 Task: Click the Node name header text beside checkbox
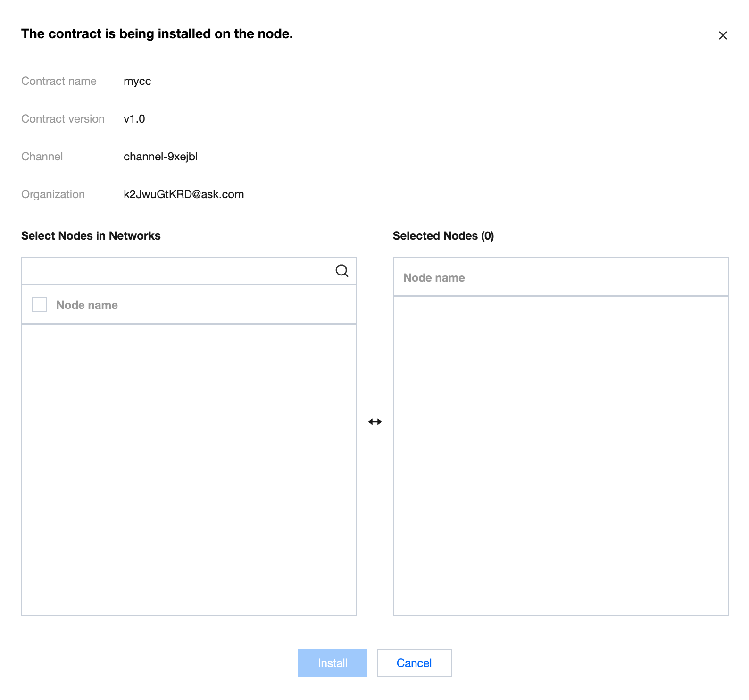coord(87,305)
